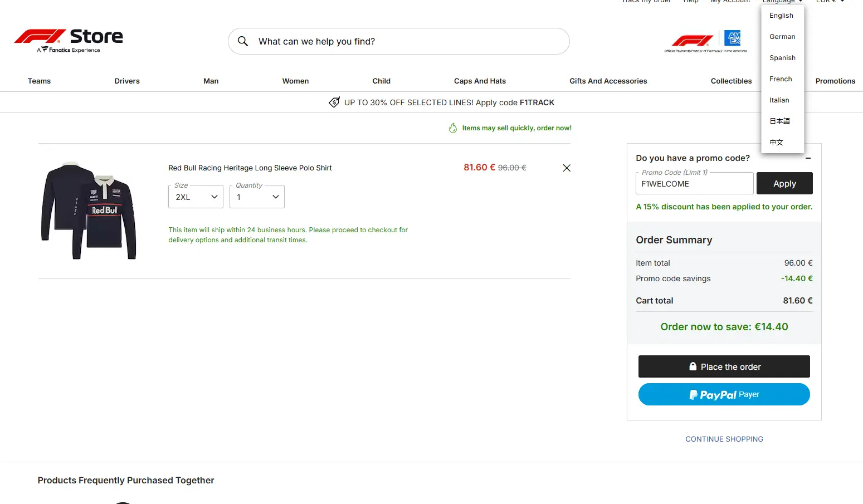Open the Teams navigation menu

(39, 81)
